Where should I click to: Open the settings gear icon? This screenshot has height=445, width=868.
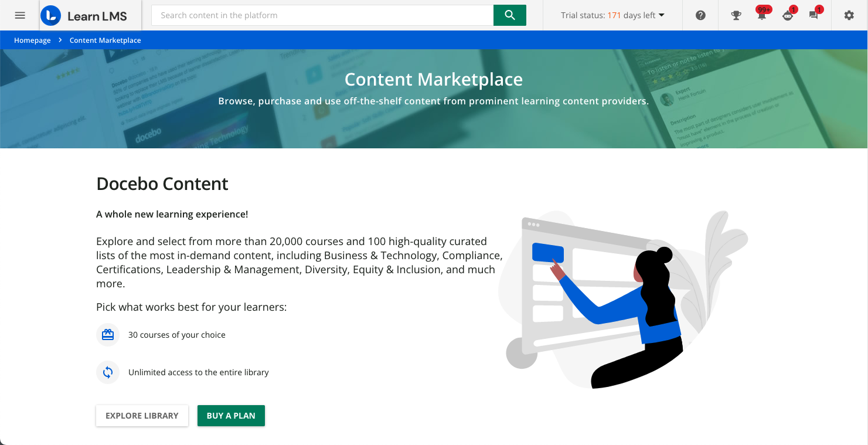point(849,15)
